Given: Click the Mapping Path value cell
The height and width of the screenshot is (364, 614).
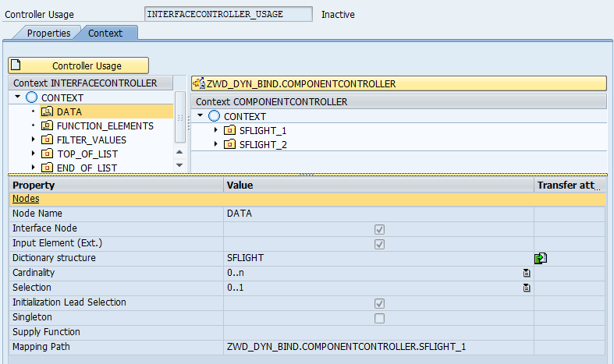Looking at the screenshot, I should click(378, 347).
